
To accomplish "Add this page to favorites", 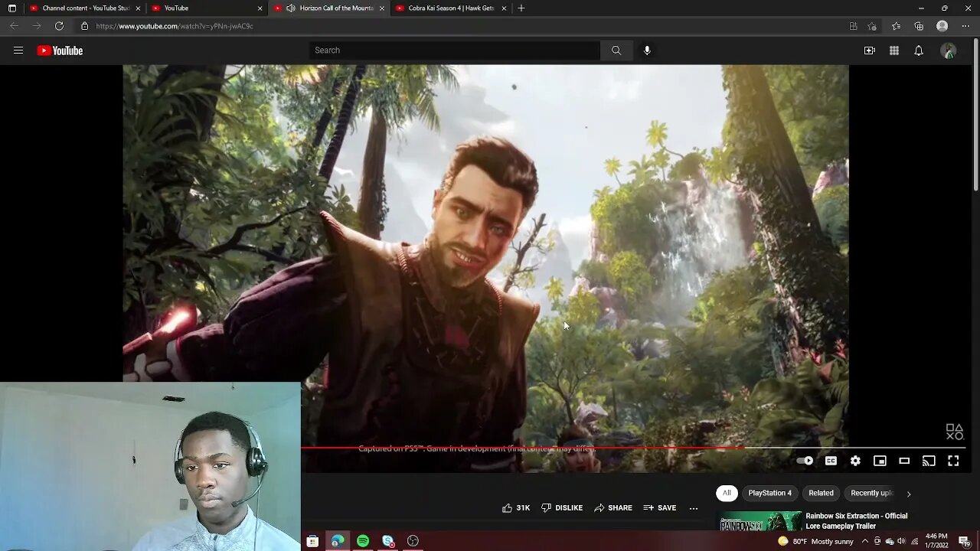I will (x=872, y=26).
